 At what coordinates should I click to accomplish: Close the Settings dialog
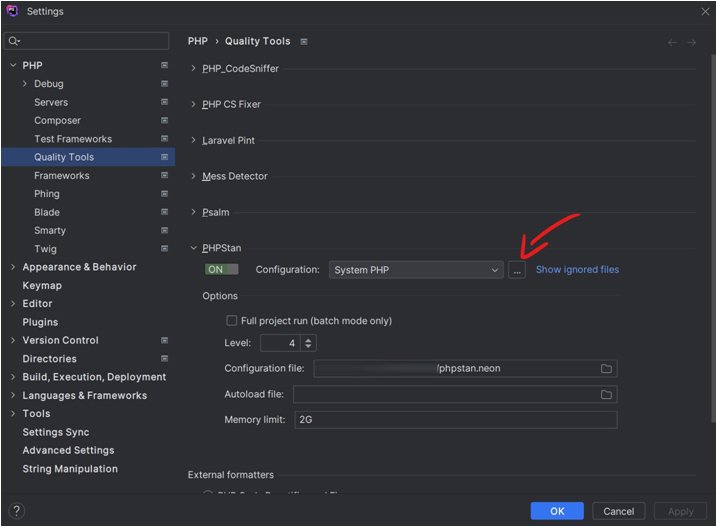pyautogui.click(x=705, y=12)
